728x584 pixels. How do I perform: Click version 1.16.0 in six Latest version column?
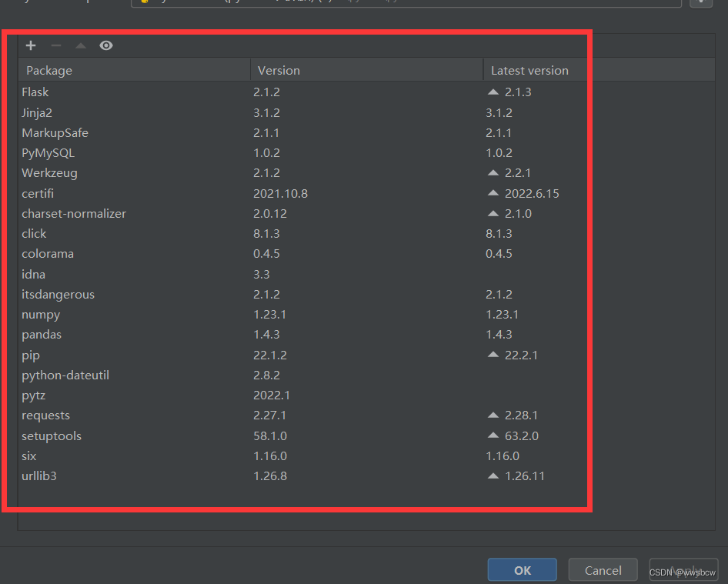point(503,456)
